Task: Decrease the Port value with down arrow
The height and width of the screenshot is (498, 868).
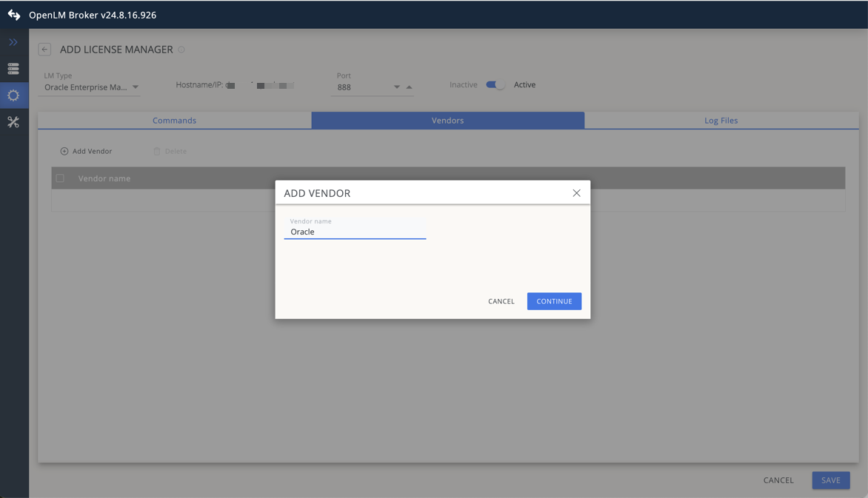Action: click(397, 87)
